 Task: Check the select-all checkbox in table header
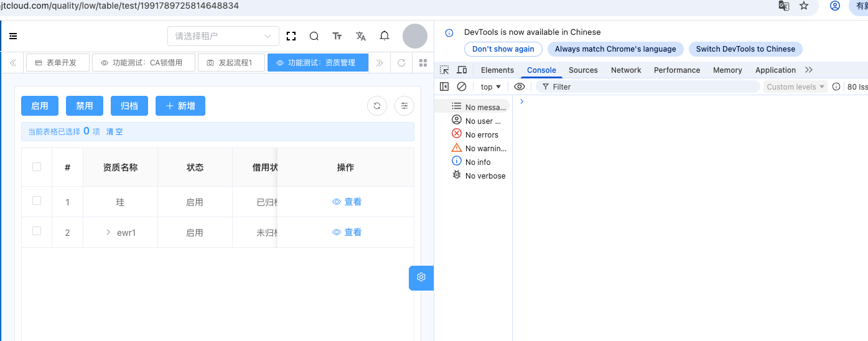[37, 167]
